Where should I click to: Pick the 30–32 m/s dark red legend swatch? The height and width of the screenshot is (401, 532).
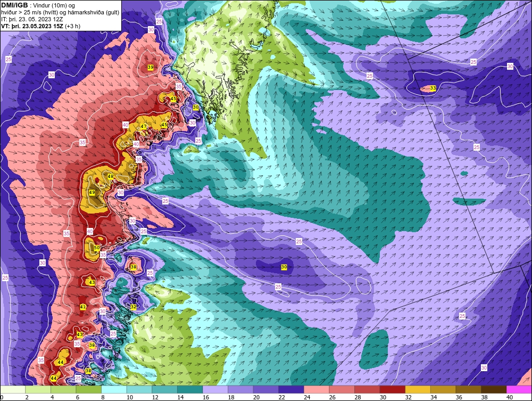[x=392, y=389]
